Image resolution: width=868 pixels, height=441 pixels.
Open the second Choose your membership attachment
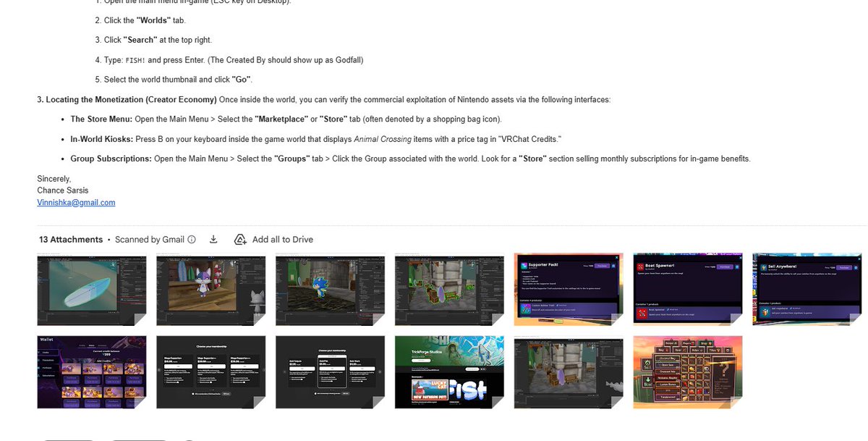(331, 371)
